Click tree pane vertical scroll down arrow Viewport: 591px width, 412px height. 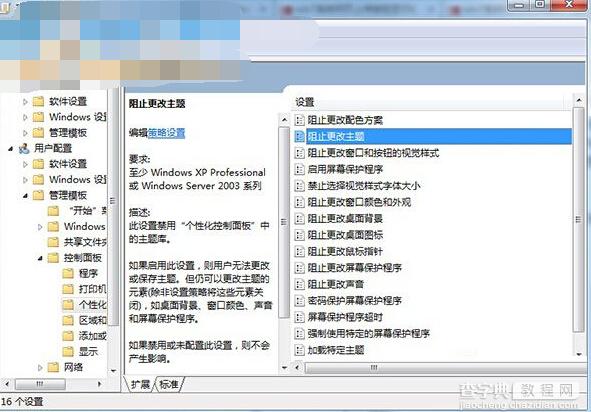113,371
